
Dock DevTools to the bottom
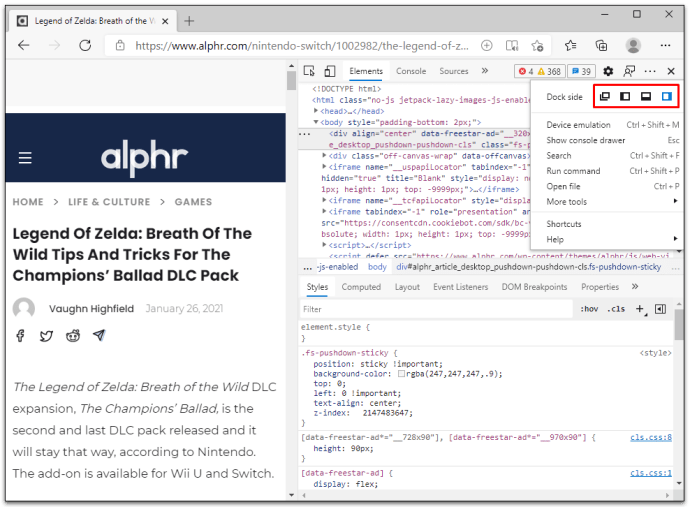click(646, 96)
